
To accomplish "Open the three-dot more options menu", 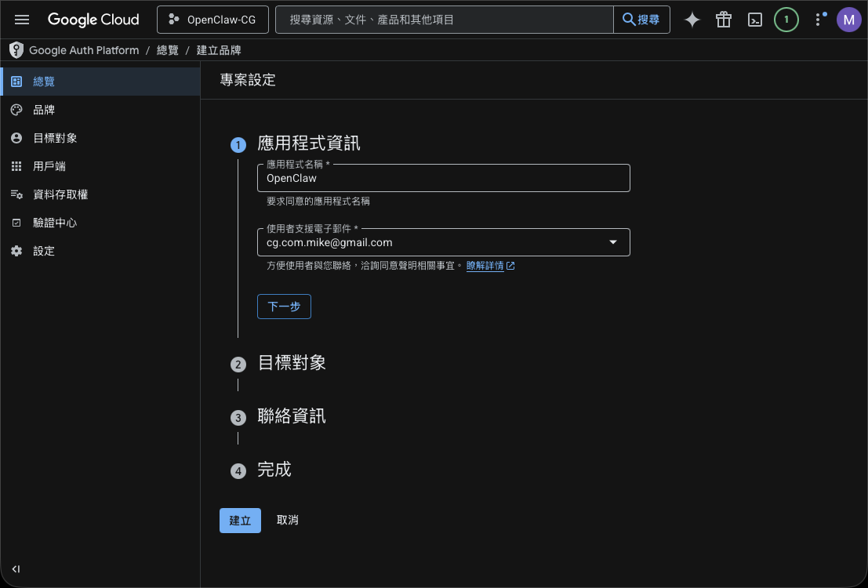I will coord(818,20).
